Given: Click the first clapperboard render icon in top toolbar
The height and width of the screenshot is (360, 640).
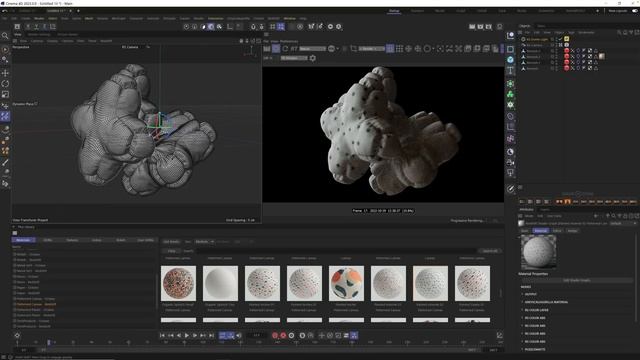Looking at the screenshot, I should click(472, 27).
